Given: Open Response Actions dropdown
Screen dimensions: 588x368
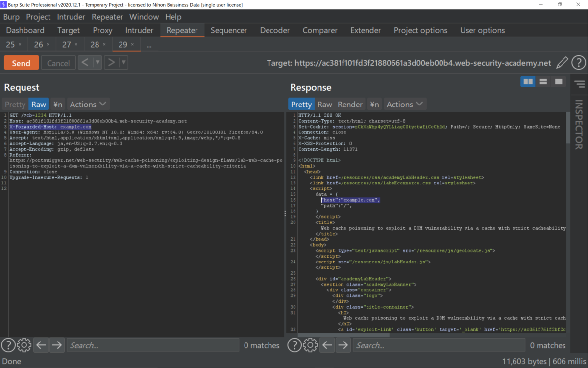Looking at the screenshot, I should pos(405,104).
